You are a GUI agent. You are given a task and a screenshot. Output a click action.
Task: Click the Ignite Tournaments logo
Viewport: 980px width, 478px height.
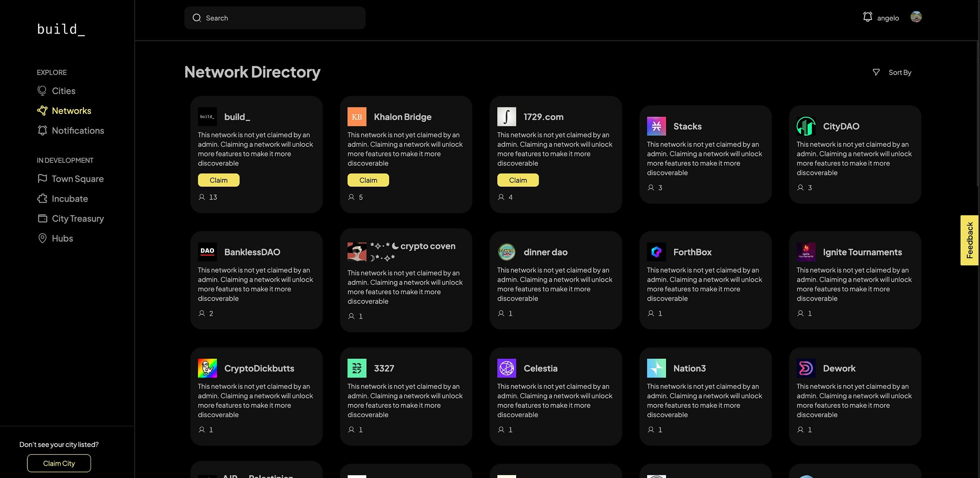click(806, 252)
